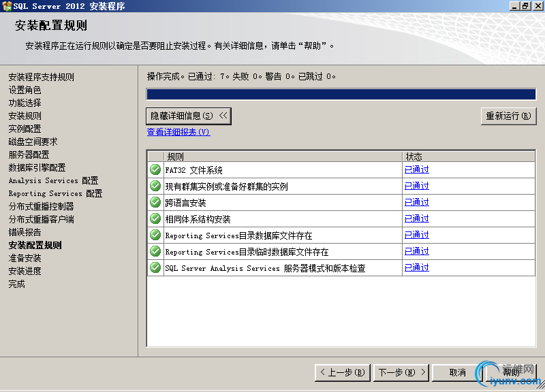Screen dimensions: 545x392
Task: Select 服务器配置 step in sidebar
Action: tap(29, 154)
